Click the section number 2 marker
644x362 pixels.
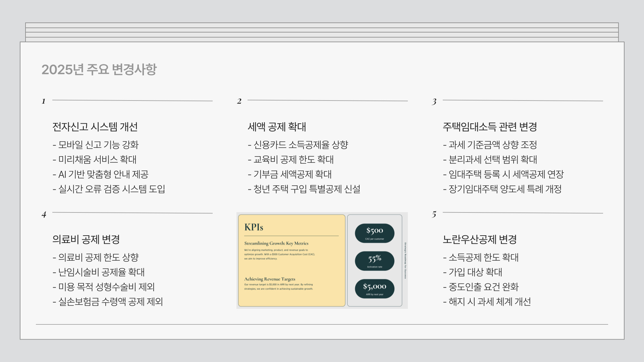coord(239,101)
